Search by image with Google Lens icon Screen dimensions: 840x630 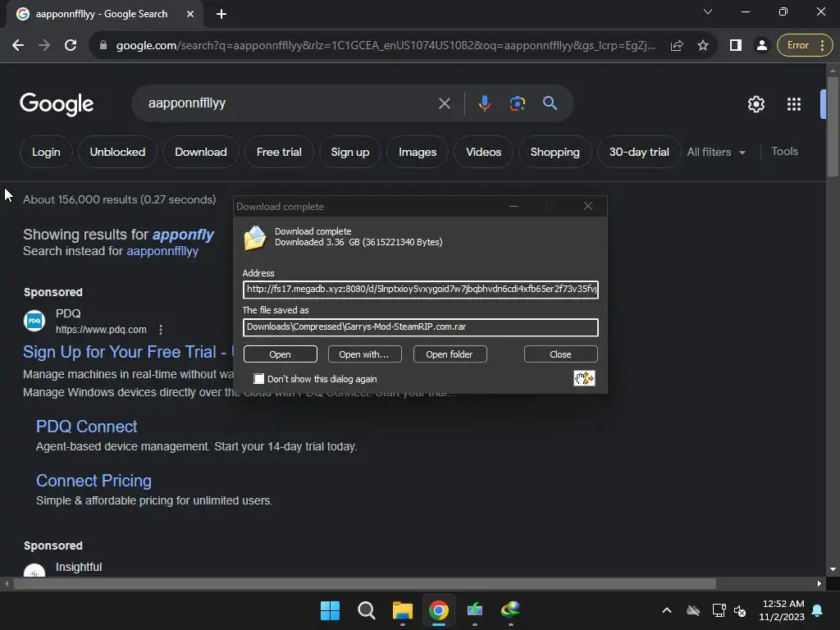[517, 103]
